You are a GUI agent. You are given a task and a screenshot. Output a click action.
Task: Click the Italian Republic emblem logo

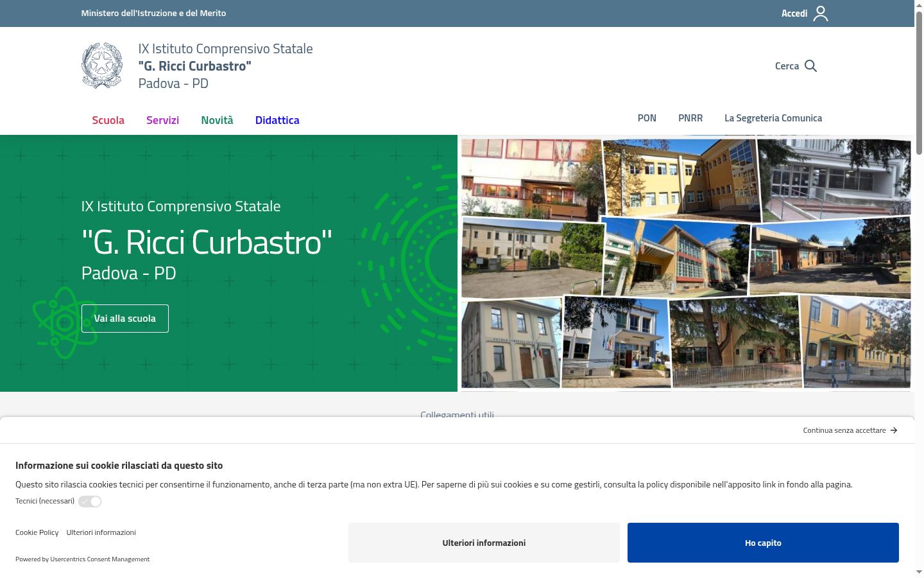pyautogui.click(x=102, y=66)
